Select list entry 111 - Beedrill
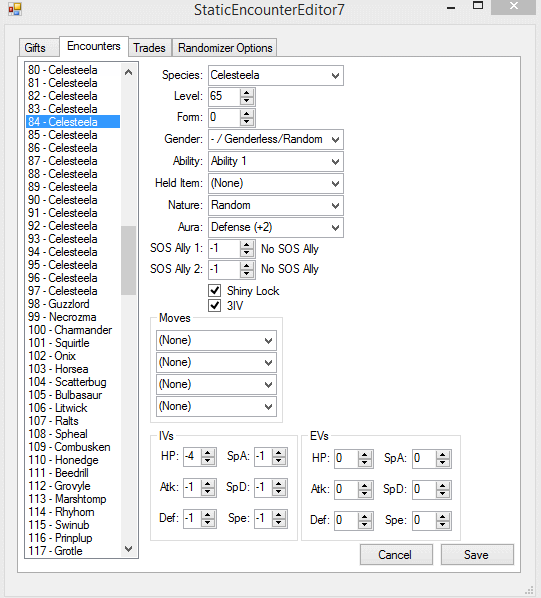Viewport: 541px width, 598px height. [73, 473]
